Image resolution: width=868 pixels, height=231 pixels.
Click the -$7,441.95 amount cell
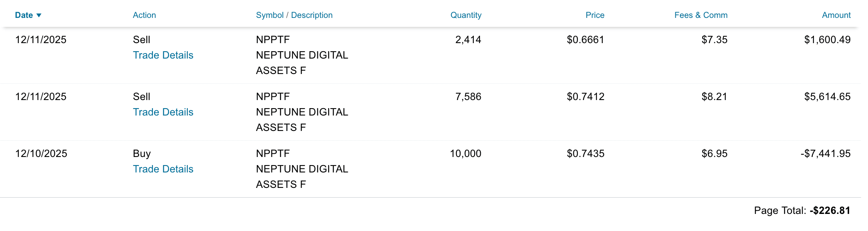(x=825, y=154)
